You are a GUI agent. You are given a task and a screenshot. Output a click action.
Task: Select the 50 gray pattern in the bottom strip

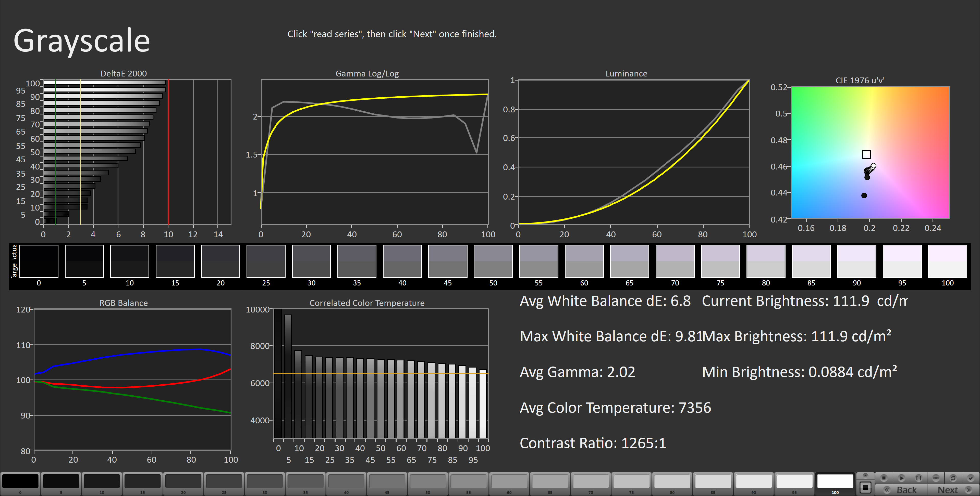(428, 481)
